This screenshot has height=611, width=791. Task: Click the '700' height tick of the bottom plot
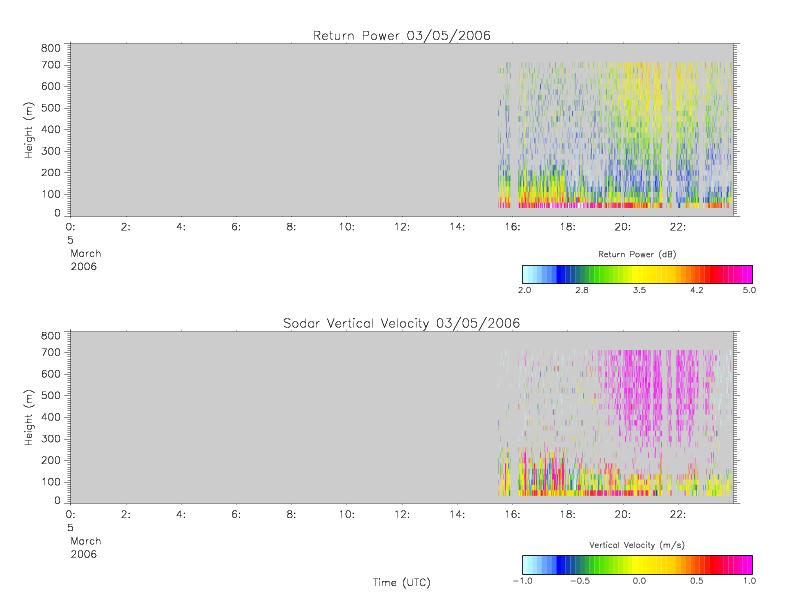tap(51, 352)
